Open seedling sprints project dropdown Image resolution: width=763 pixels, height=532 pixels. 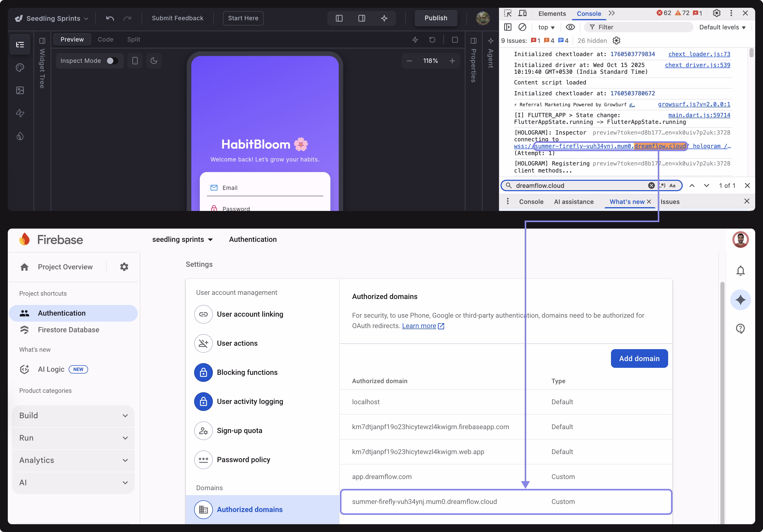[x=182, y=240]
